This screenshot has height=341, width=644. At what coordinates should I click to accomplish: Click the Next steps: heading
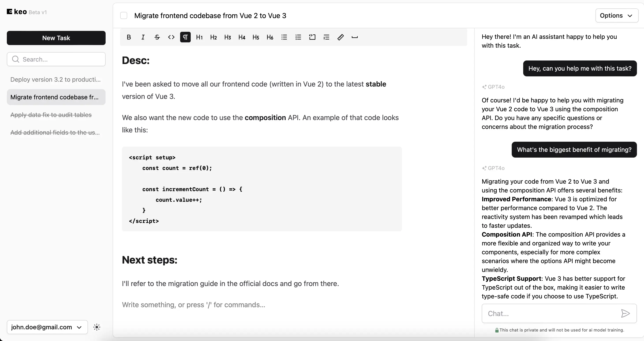coord(149,260)
